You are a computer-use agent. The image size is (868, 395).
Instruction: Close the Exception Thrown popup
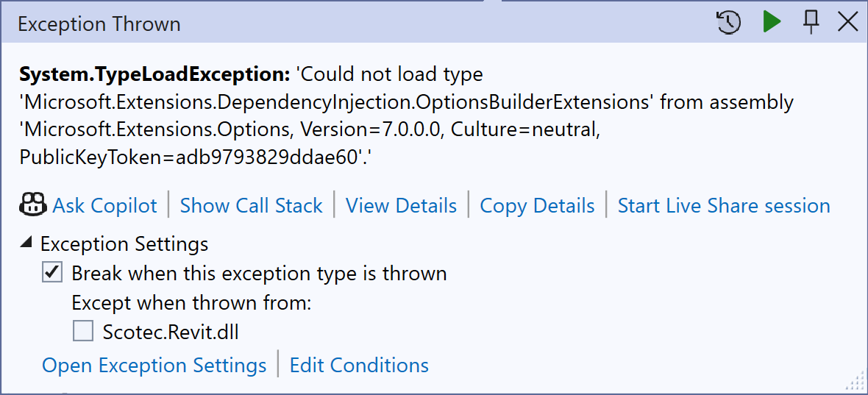(848, 23)
